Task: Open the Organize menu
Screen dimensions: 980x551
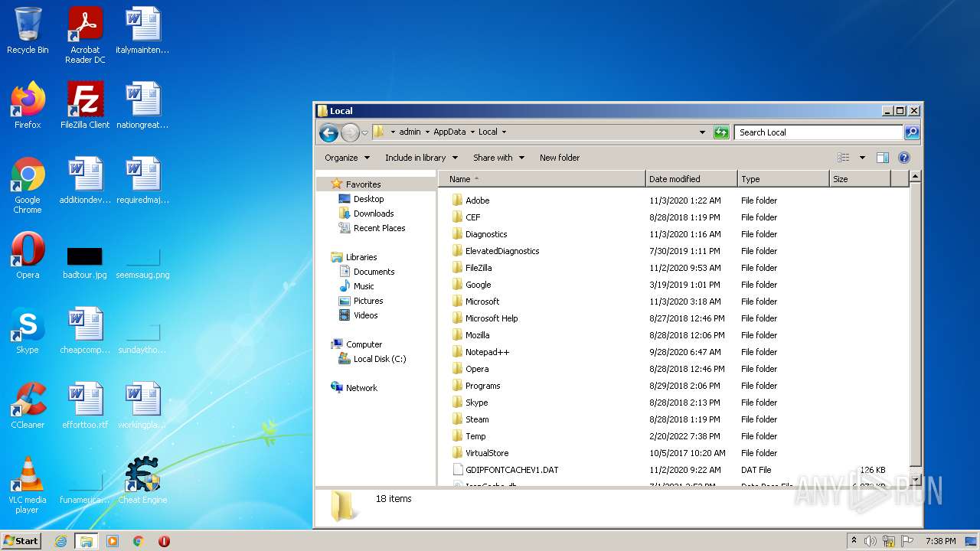Action: pyautogui.click(x=347, y=158)
